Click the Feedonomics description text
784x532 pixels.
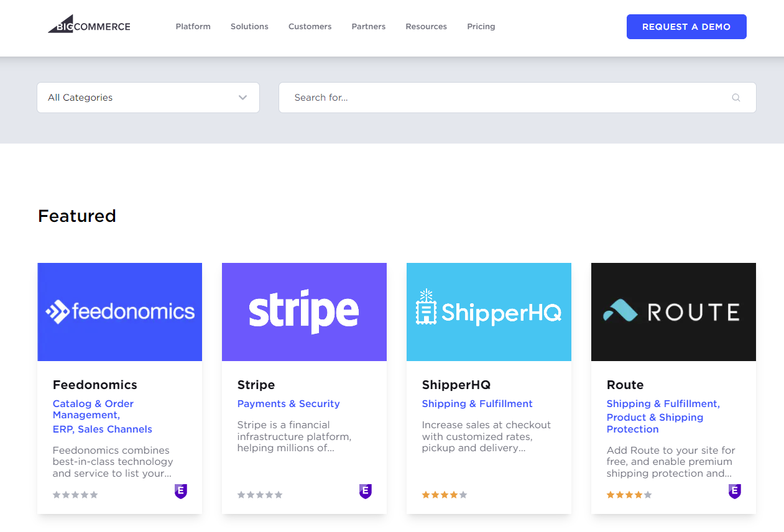(113, 462)
